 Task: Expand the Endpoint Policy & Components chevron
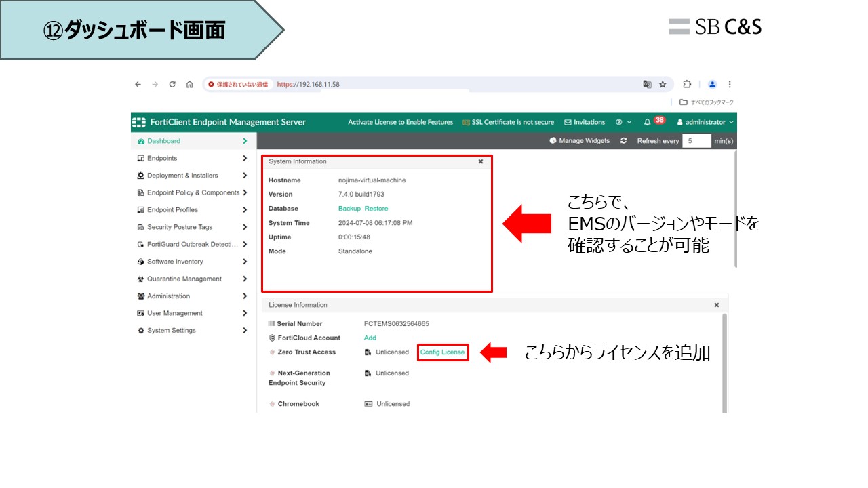tap(245, 192)
